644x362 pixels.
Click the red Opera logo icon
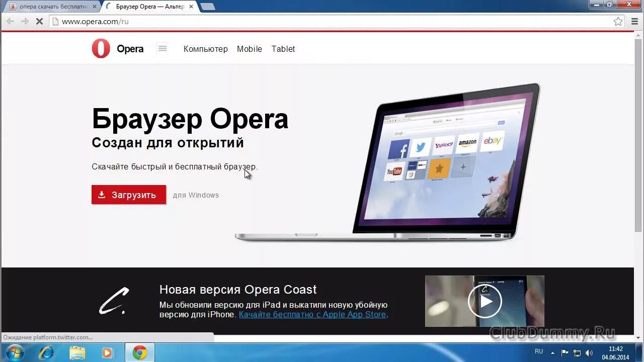pyautogui.click(x=101, y=49)
